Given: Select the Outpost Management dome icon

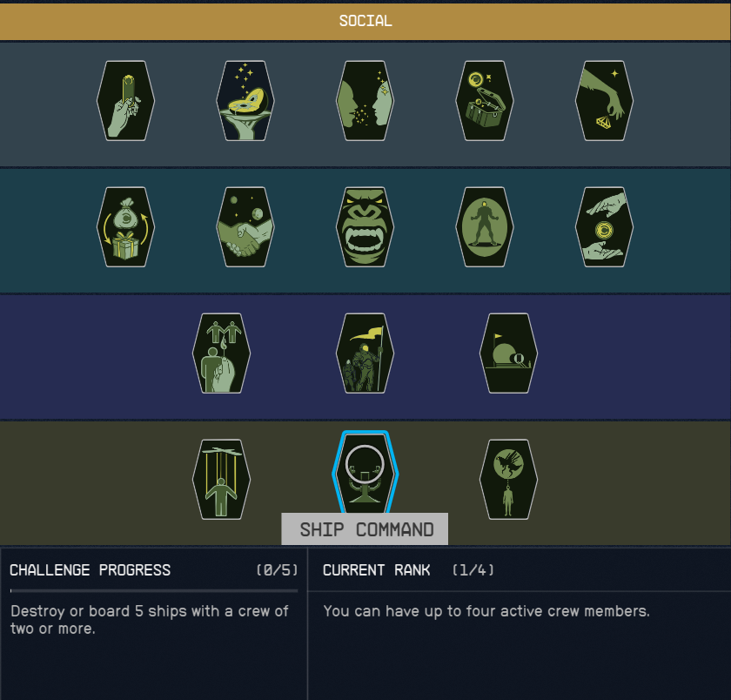Looking at the screenshot, I should (x=508, y=353).
